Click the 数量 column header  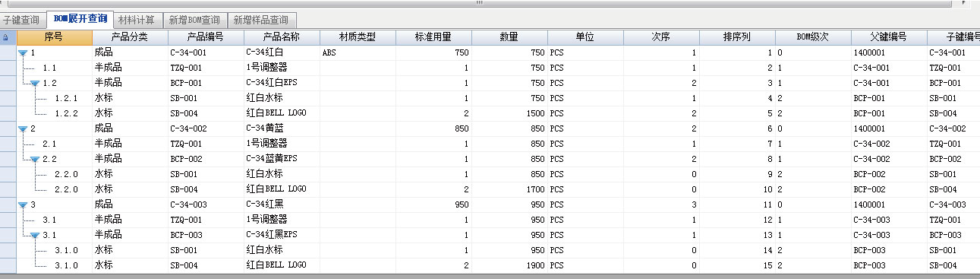pos(509,37)
